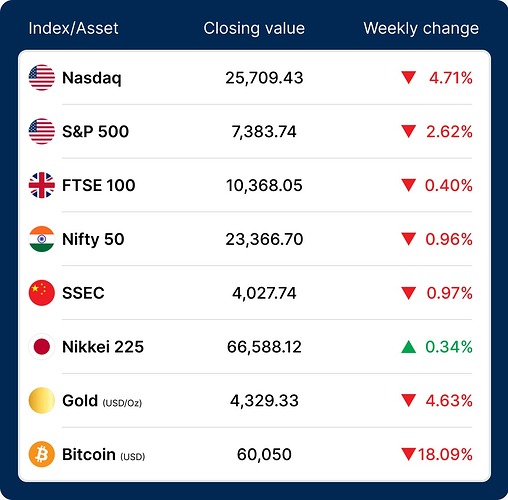Select the gold coin icon
This screenshot has height=500, width=508.
point(42,401)
